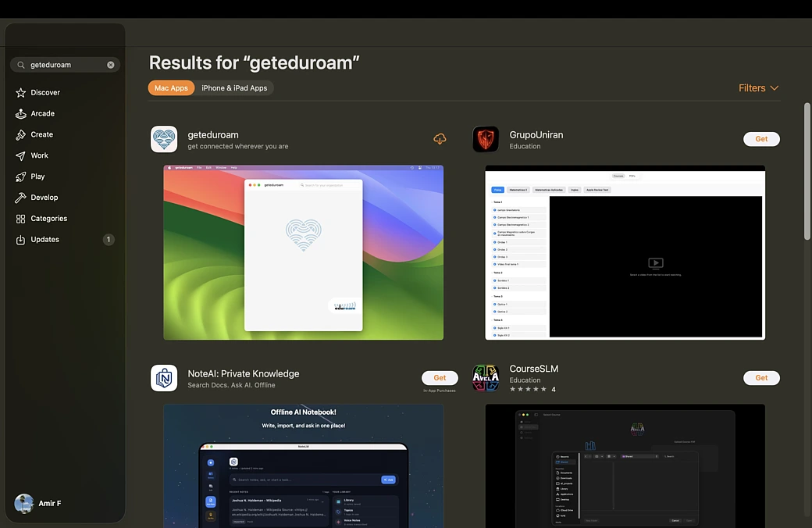The width and height of the screenshot is (812, 528).
Task: Click the Amir F account name
Action: point(50,503)
